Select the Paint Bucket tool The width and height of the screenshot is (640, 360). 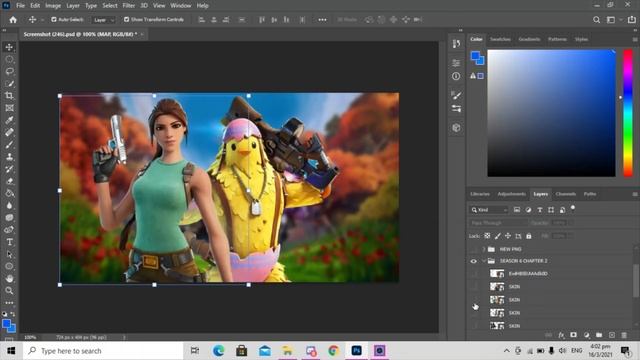coord(9,193)
